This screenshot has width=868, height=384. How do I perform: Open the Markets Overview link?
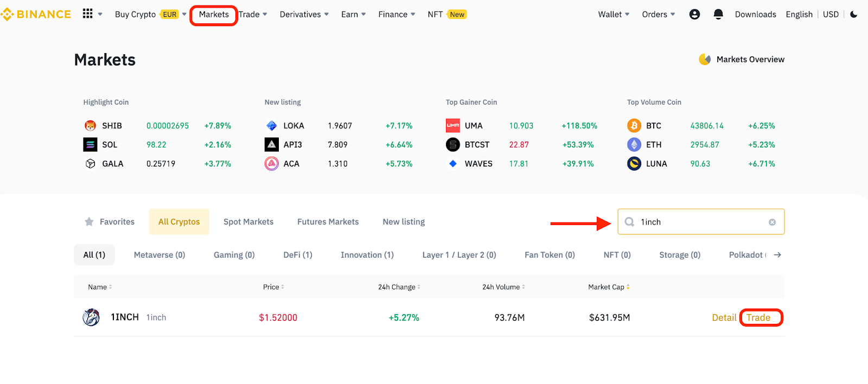point(750,59)
